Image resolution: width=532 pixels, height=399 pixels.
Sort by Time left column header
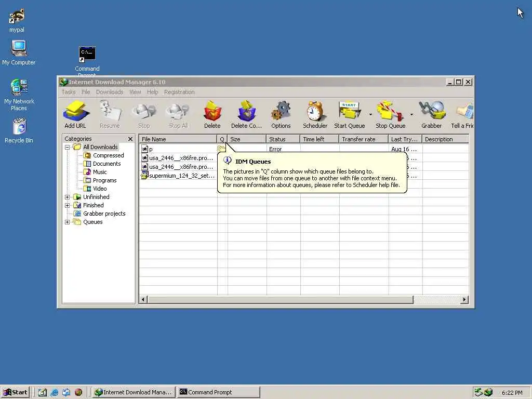[x=320, y=139]
